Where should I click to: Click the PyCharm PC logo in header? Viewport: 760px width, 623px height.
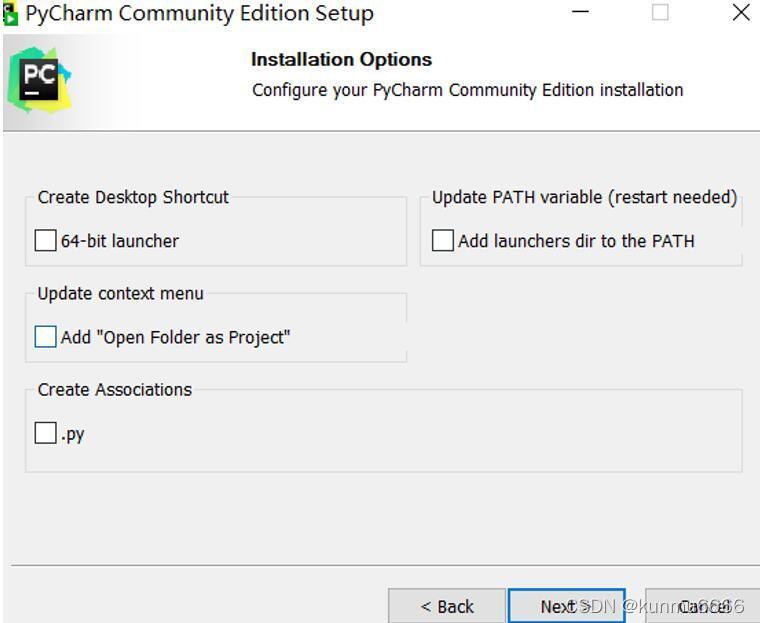39,80
